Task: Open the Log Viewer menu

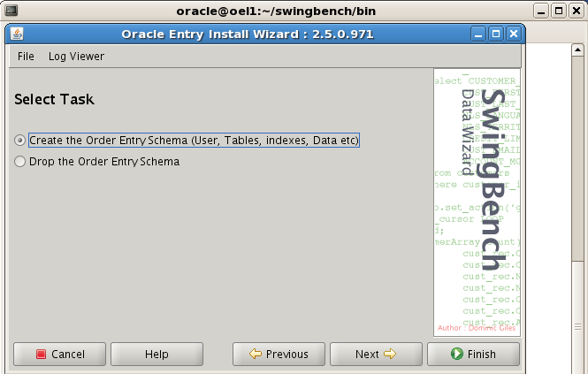Action: click(x=76, y=57)
